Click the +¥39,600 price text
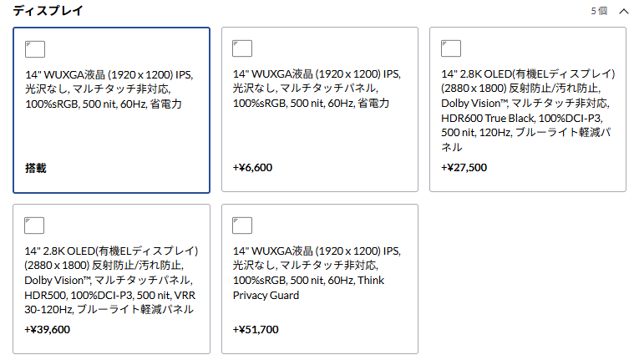Image resolution: width=644 pixels, height=360 pixels. point(48,330)
